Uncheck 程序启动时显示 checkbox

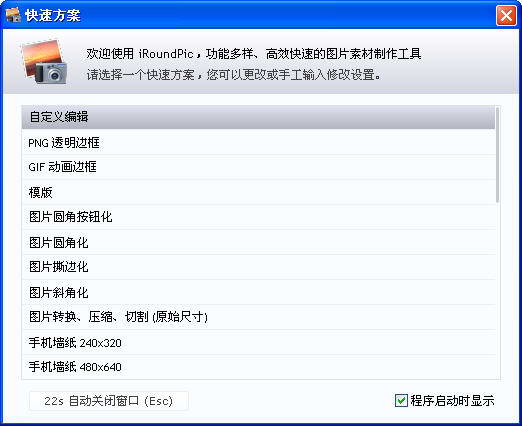[x=401, y=400]
